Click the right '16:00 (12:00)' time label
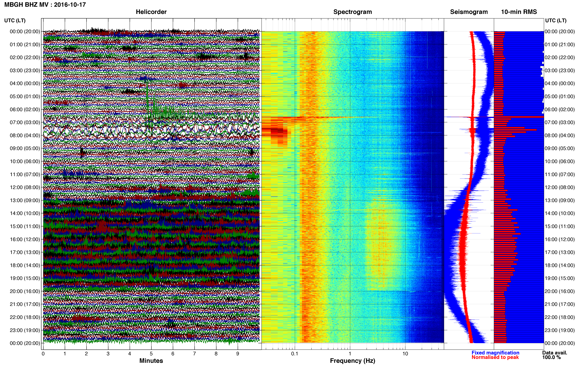This screenshot has width=588, height=368. pyautogui.click(x=560, y=239)
